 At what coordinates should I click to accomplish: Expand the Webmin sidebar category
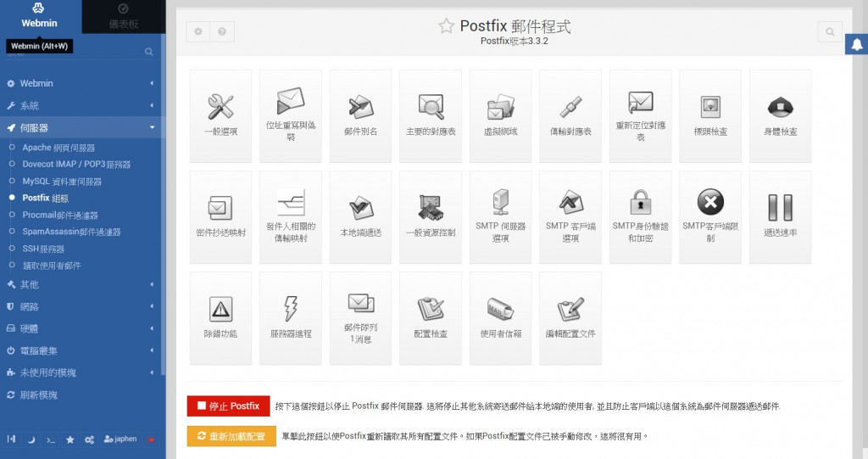pyautogui.click(x=81, y=83)
